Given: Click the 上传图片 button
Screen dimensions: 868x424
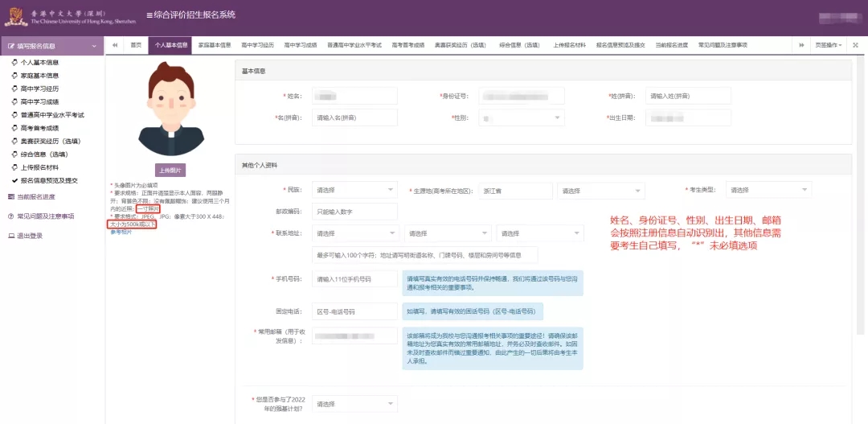Looking at the screenshot, I should 170,171.
